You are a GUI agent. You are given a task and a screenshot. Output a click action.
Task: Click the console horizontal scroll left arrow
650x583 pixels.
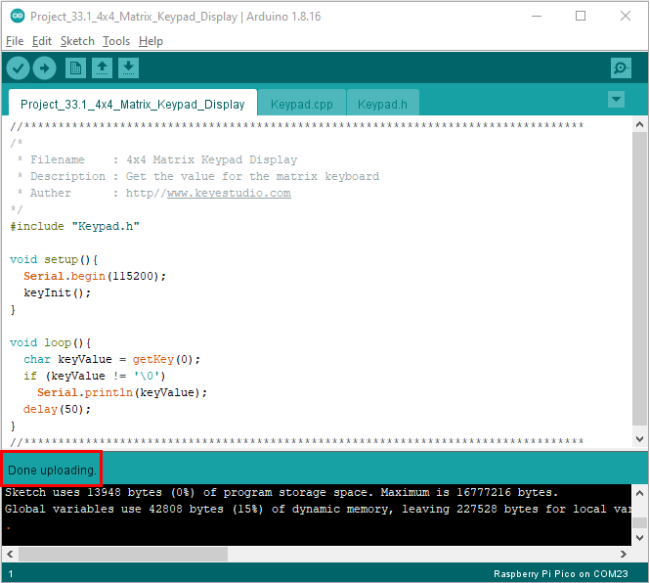(10, 554)
